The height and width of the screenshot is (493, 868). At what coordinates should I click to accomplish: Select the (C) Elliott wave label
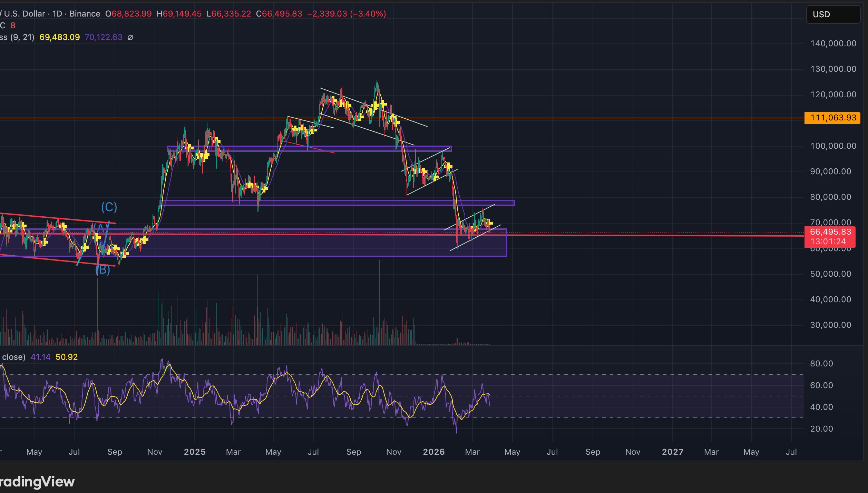pos(109,207)
